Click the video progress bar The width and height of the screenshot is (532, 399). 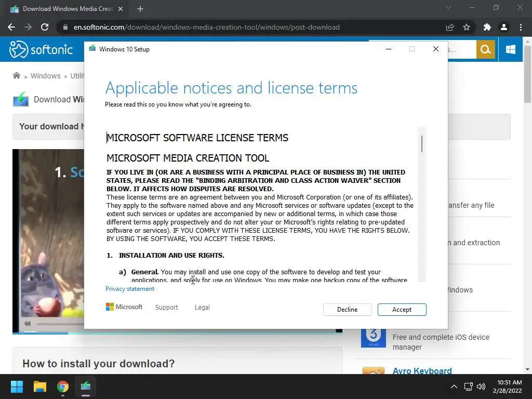(60, 324)
